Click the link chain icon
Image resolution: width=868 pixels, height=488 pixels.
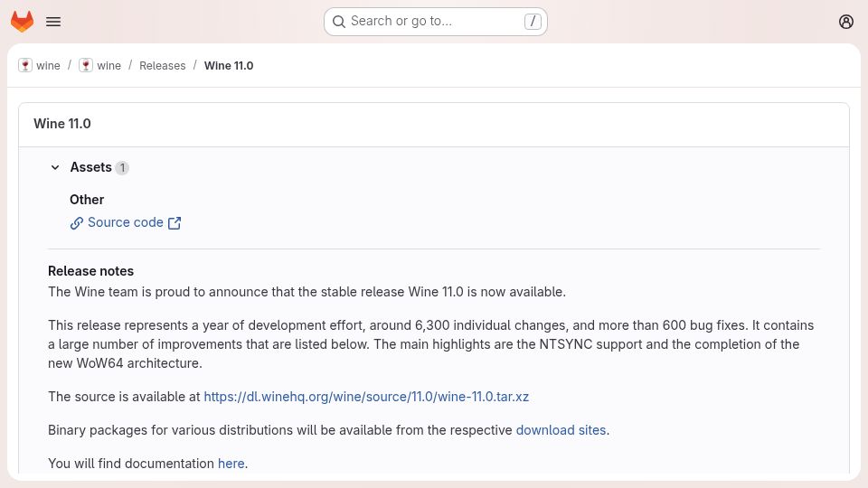[76, 223]
